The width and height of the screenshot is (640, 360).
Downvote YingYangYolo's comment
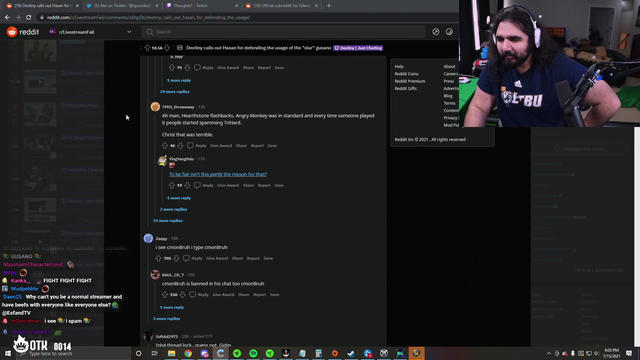tap(187, 185)
